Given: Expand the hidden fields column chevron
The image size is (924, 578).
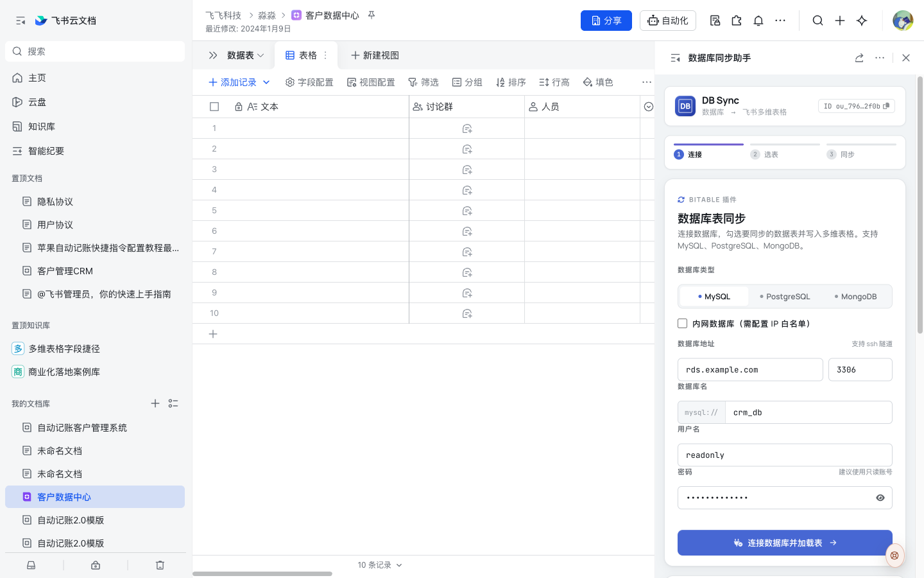Looking at the screenshot, I should click(x=649, y=107).
